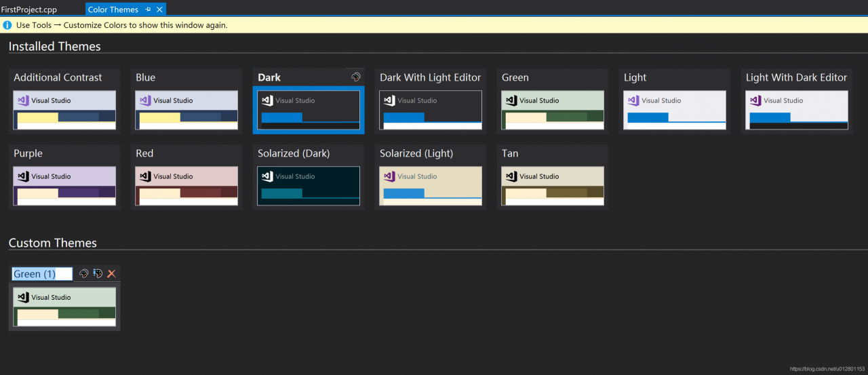This screenshot has height=375, width=868.
Task: Click the palette icon on Dark theme card
Action: click(355, 77)
